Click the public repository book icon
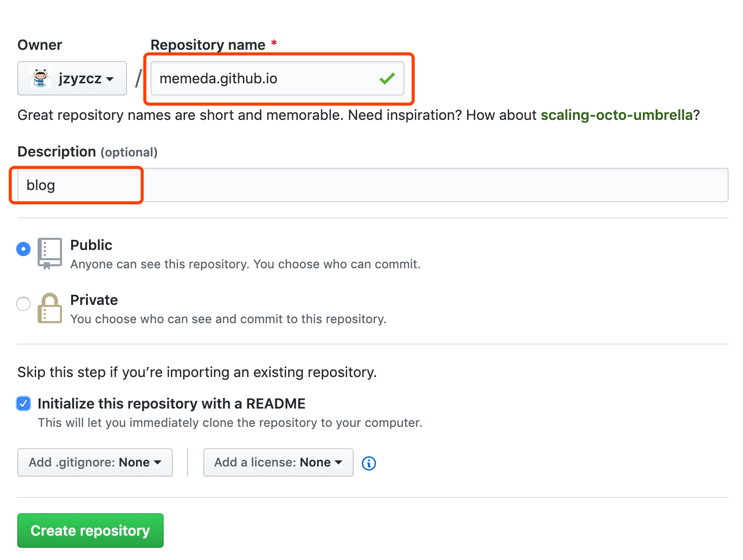The image size is (743, 560). click(50, 253)
